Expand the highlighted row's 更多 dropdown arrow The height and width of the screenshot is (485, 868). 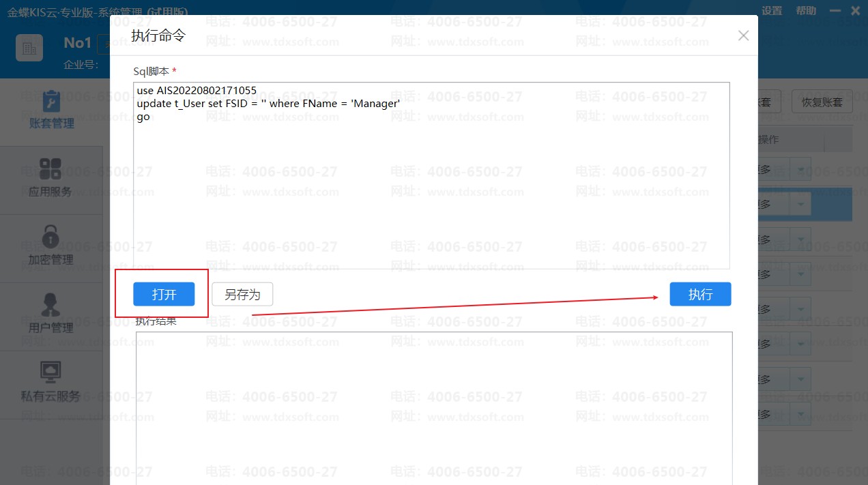[801, 204]
